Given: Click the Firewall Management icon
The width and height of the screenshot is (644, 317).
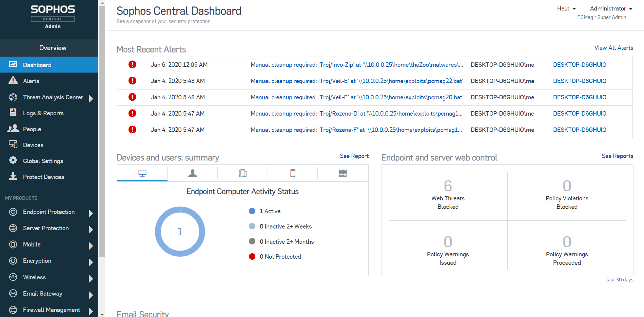Looking at the screenshot, I should click(x=13, y=310).
